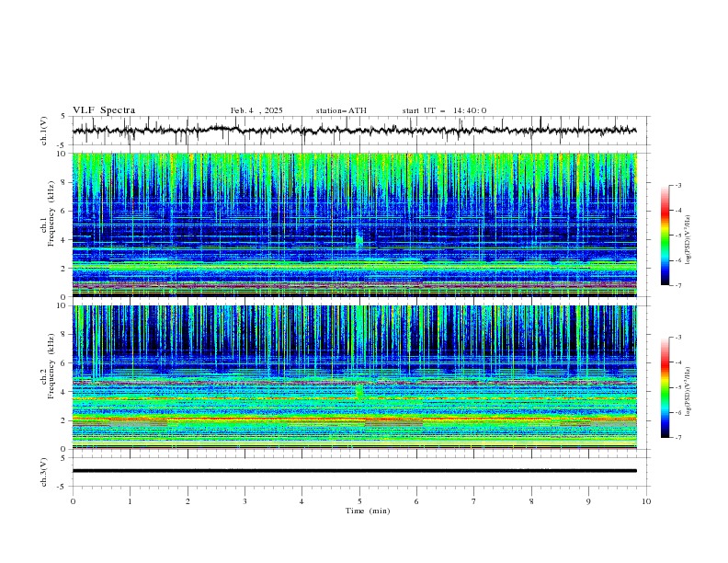The width and height of the screenshot is (728, 563).
Task: Click time-axis tick label "5"
Action: pyautogui.click(x=359, y=501)
